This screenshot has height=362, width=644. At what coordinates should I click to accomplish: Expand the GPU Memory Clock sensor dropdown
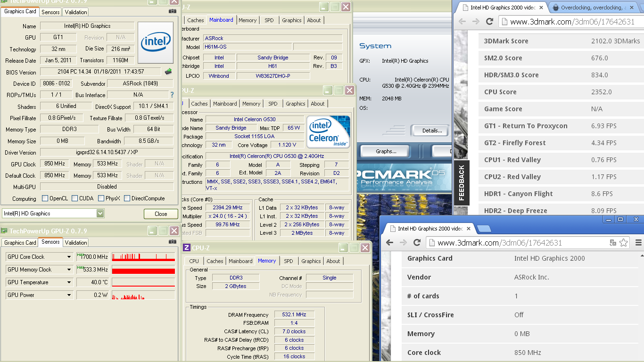tap(69, 270)
